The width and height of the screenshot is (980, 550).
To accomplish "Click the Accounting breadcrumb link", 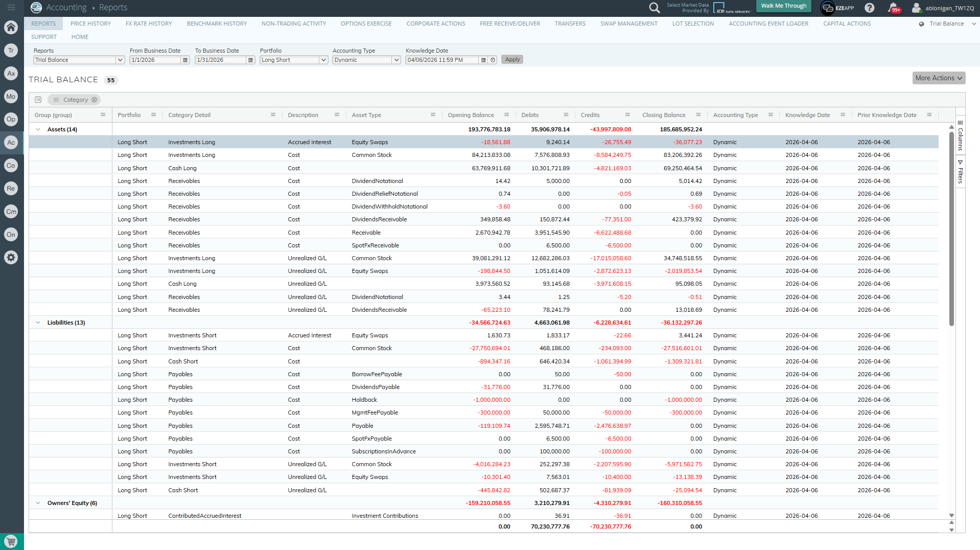I will coord(66,8).
